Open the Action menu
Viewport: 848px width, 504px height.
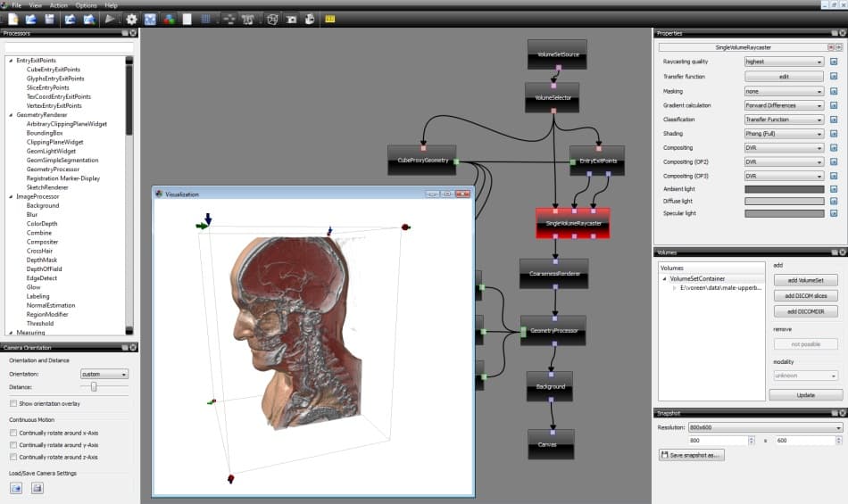pos(58,5)
